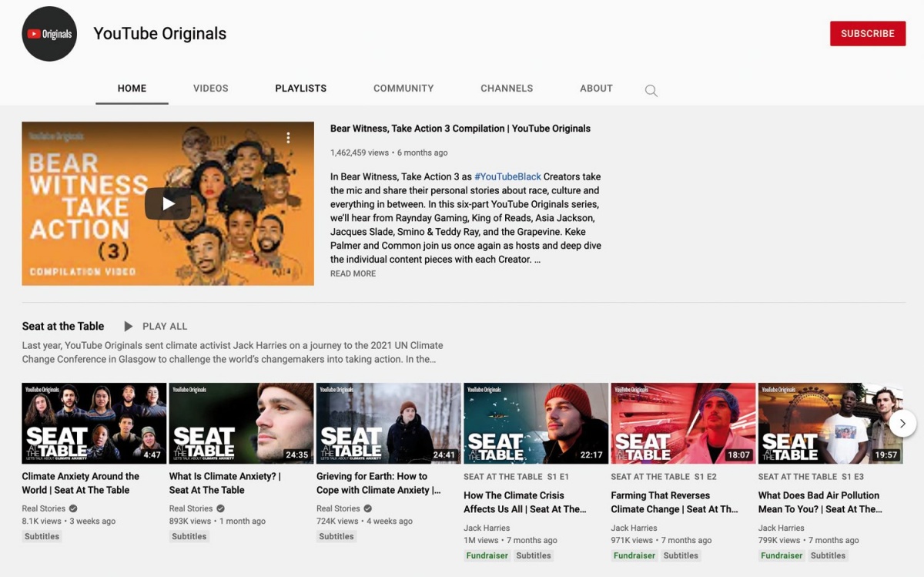The image size is (924, 577).
Task: Click Subtitles badge under Farming That Reverses
Action: click(x=681, y=555)
